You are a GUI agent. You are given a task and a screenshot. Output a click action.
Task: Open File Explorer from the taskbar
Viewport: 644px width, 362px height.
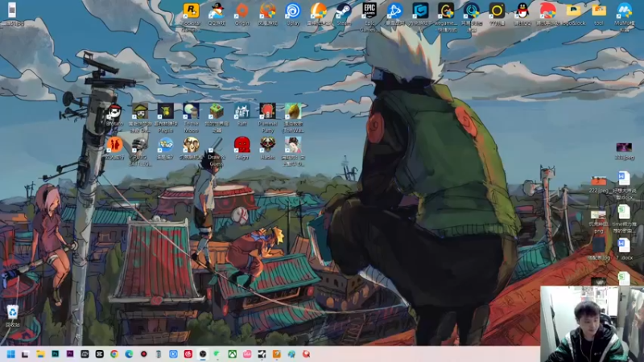tap(40, 354)
